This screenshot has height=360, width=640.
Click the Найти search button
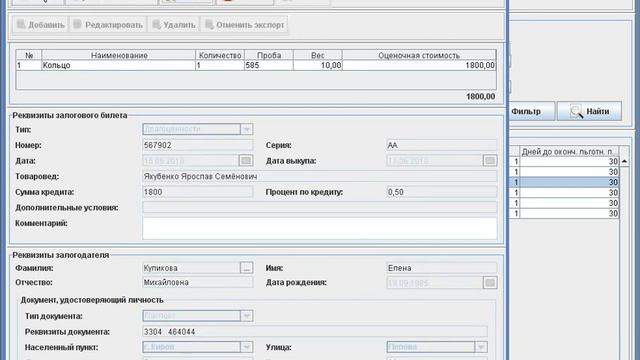589,111
